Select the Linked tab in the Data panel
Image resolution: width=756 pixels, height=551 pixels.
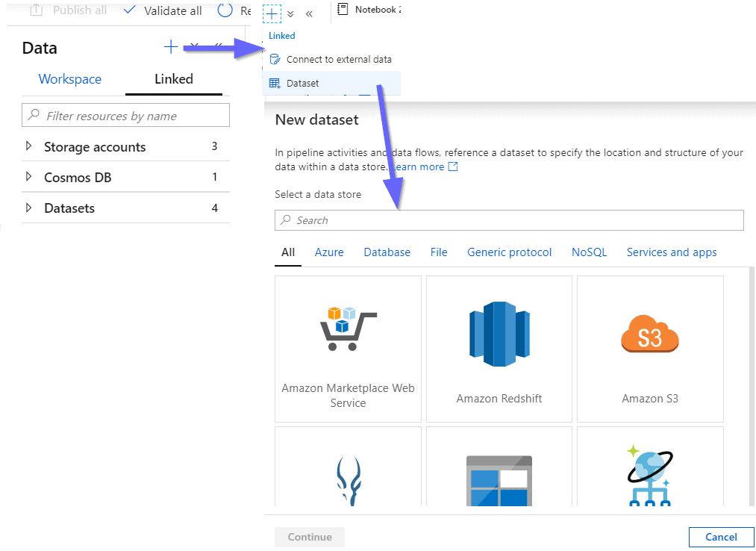tap(174, 79)
